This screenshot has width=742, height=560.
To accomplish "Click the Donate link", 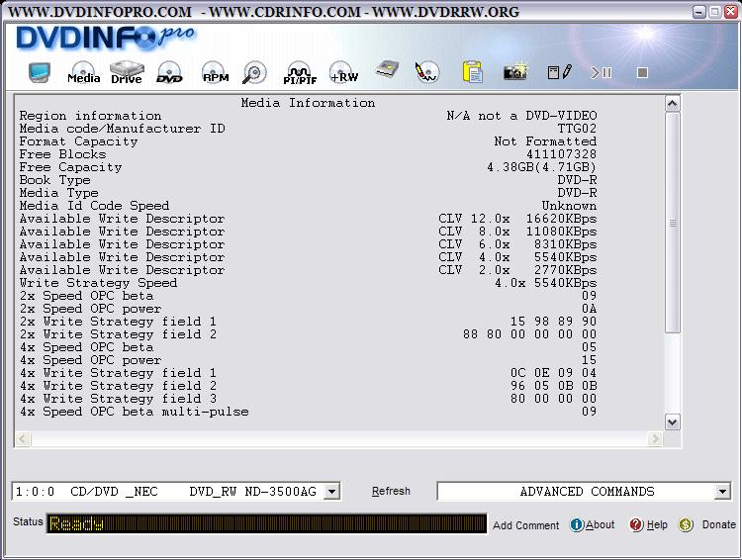I will (x=719, y=524).
